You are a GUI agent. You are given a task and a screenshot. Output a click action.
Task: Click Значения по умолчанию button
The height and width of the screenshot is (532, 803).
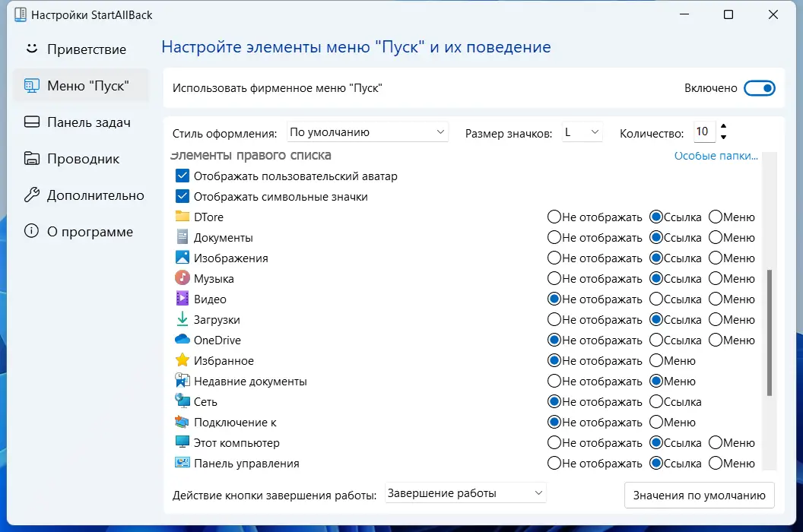[x=699, y=495]
